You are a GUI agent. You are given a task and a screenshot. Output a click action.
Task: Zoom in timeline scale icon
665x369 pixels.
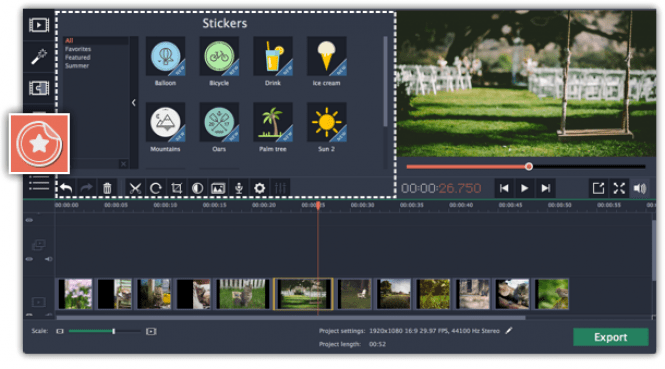pos(151,331)
